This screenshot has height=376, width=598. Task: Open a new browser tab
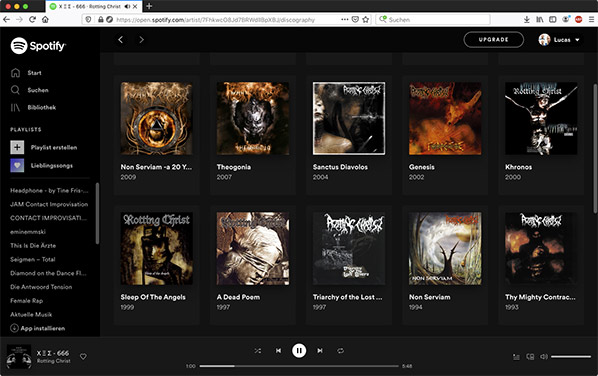tap(149, 6)
